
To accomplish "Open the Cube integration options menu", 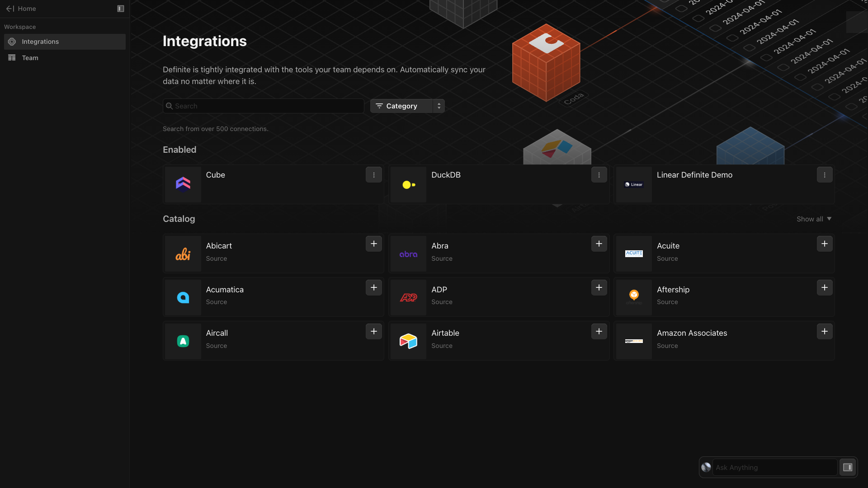I will point(373,175).
